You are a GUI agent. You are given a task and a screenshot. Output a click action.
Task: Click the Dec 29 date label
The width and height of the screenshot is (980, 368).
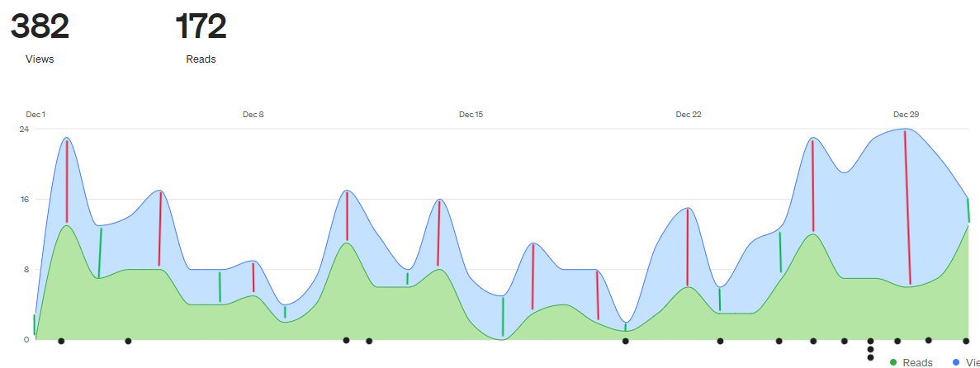point(906,115)
